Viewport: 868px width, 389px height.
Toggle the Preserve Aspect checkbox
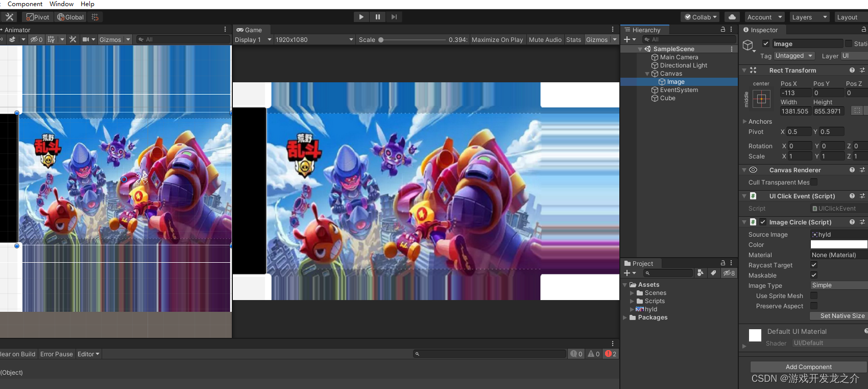[x=814, y=306]
